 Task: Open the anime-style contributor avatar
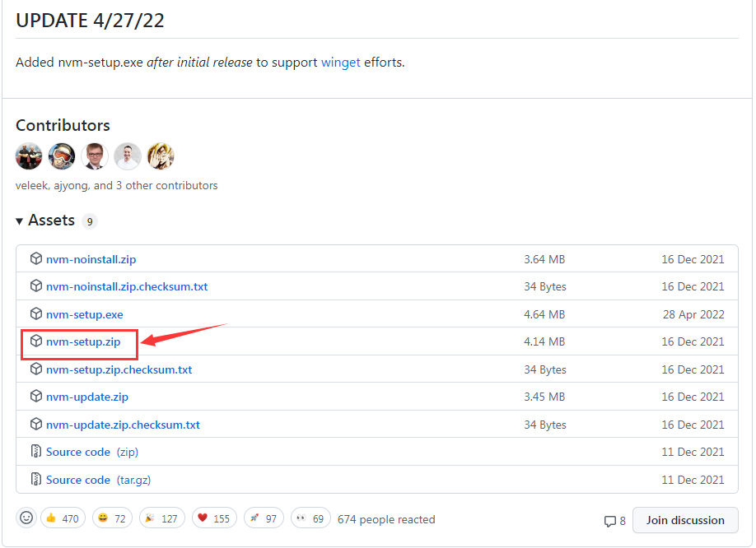(x=161, y=156)
